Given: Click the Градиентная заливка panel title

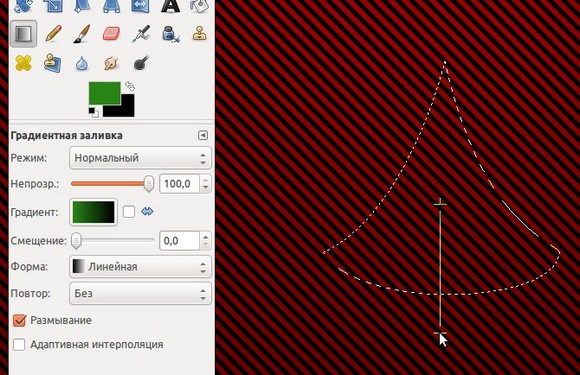Looking at the screenshot, I should [67, 136].
